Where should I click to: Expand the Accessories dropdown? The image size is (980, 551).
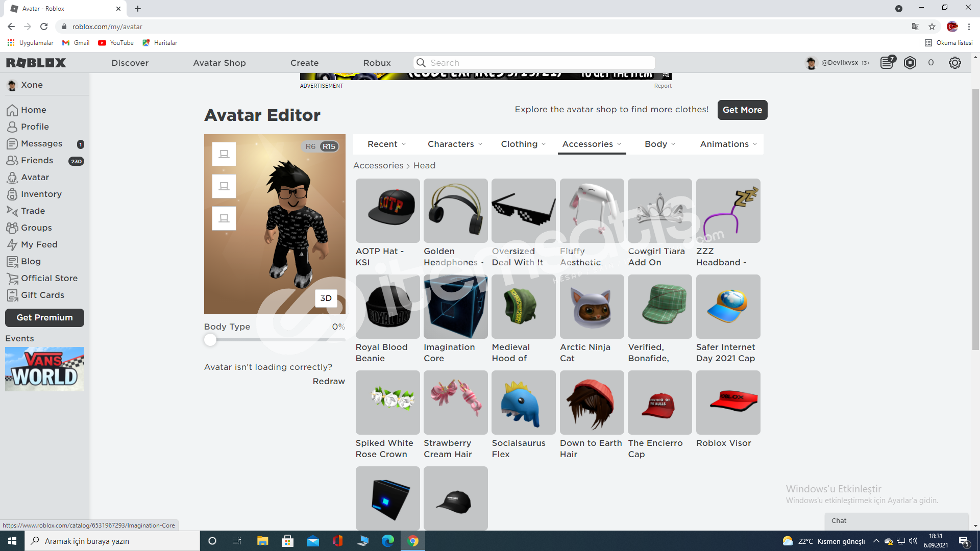[592, 144]
